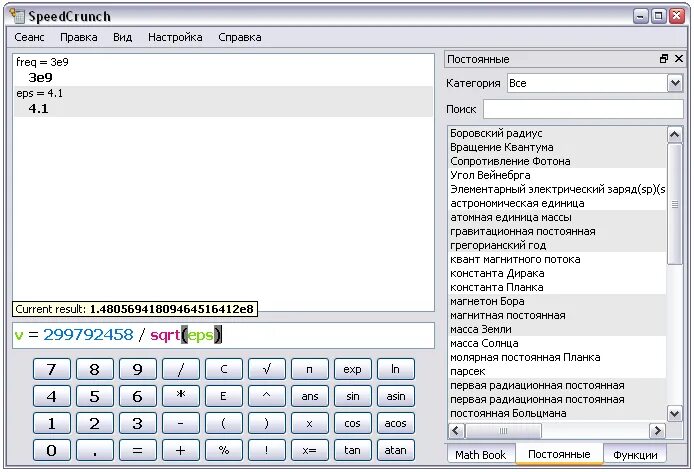Click the percent key
This screenshot has height=472, width=694.
click(x=224, y=450)
